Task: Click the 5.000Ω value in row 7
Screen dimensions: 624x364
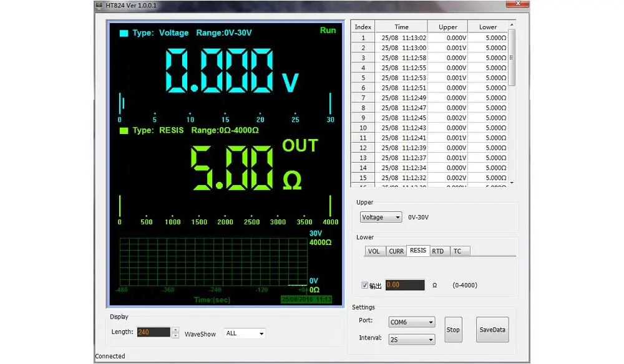Action: [x=488, y=98]
